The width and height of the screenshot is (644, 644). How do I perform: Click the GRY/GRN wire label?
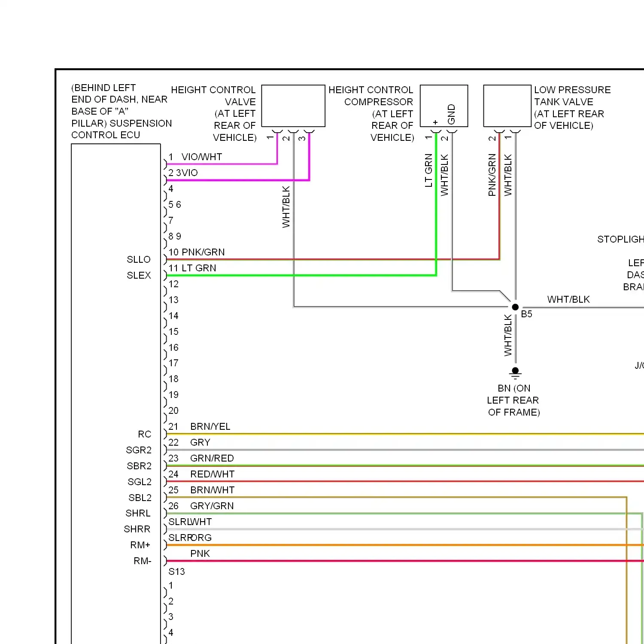[x=212, y=506]
